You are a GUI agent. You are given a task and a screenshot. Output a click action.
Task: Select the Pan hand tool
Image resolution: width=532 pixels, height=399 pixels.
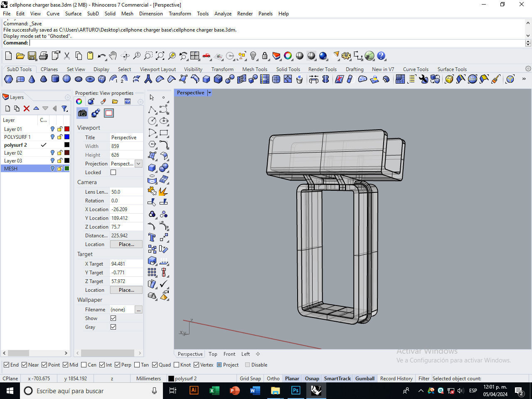click(113, 56)
